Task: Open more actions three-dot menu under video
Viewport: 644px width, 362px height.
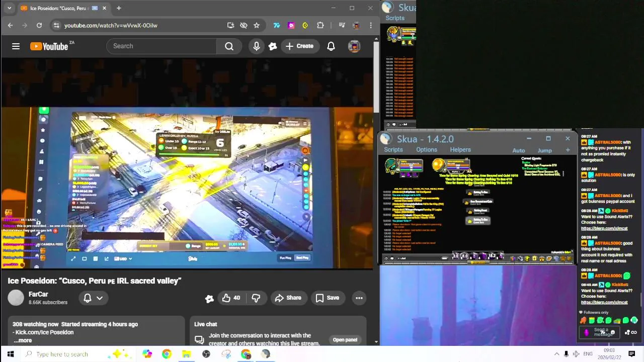Action: (x=359, y=298)
